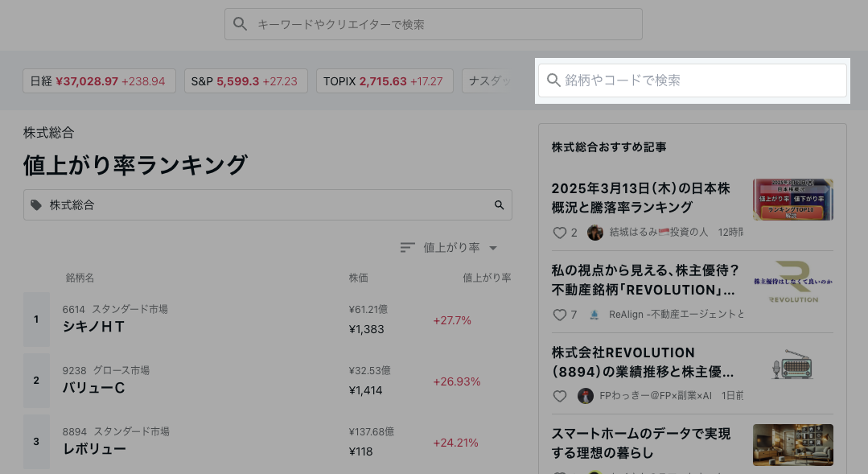The image size is (868, 474).
Task: Click the radio microphone thumbnail
Action: click(792, 365)
